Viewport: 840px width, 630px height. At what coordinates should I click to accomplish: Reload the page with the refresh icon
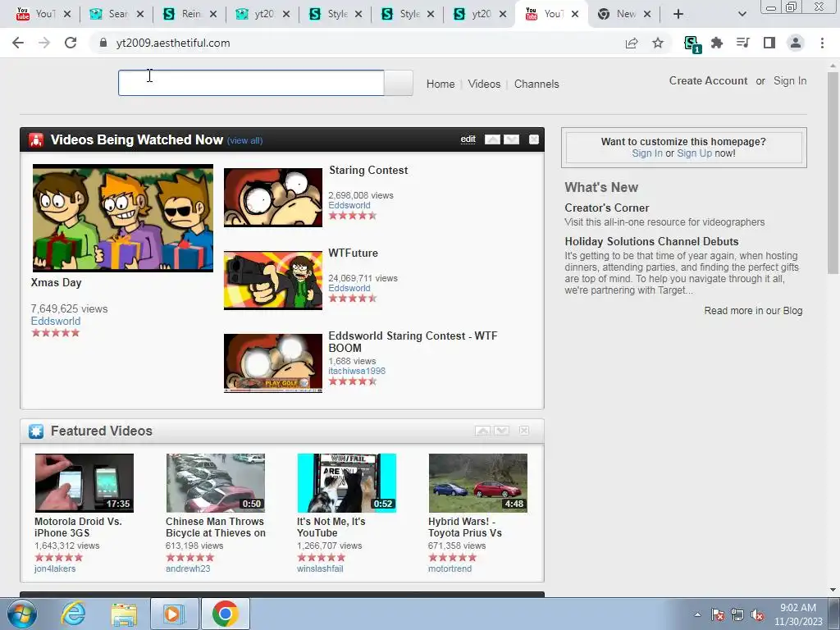click(71, 43)
